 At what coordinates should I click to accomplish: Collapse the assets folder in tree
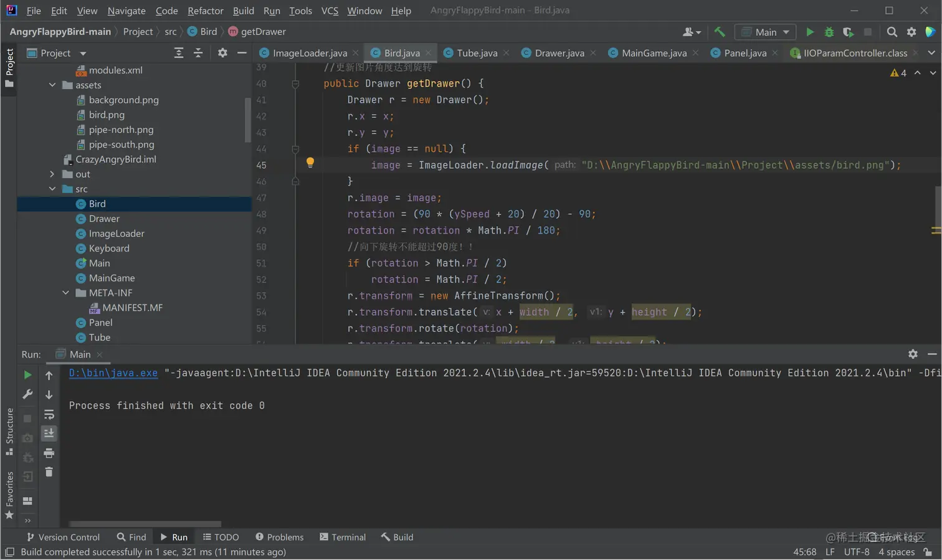pos(52,85)
